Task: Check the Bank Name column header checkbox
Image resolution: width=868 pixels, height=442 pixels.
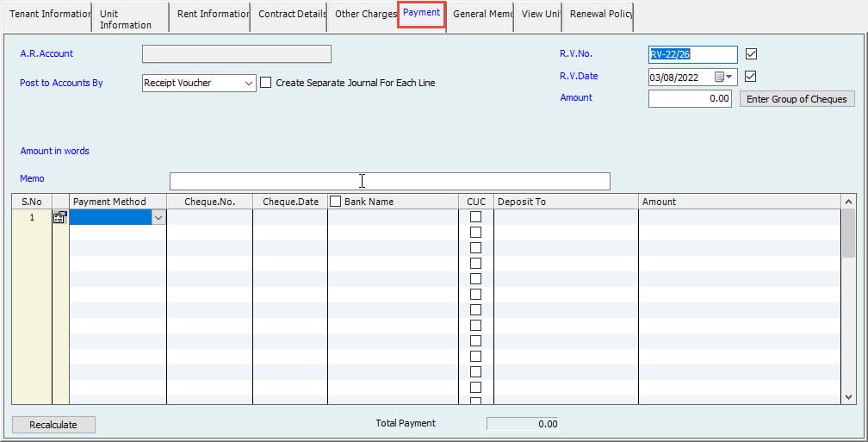Action: (x=336, y=202)
